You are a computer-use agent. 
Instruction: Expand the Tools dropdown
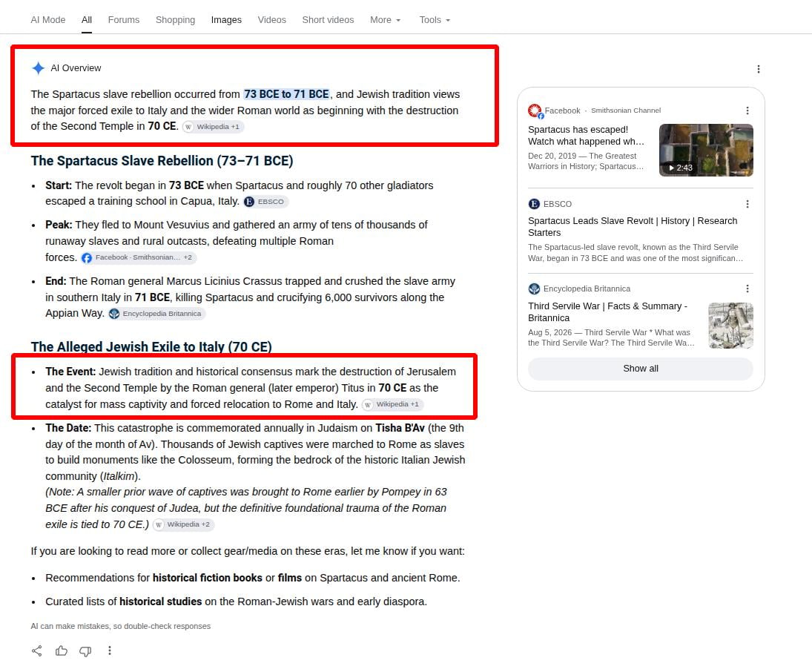point(435,20)
